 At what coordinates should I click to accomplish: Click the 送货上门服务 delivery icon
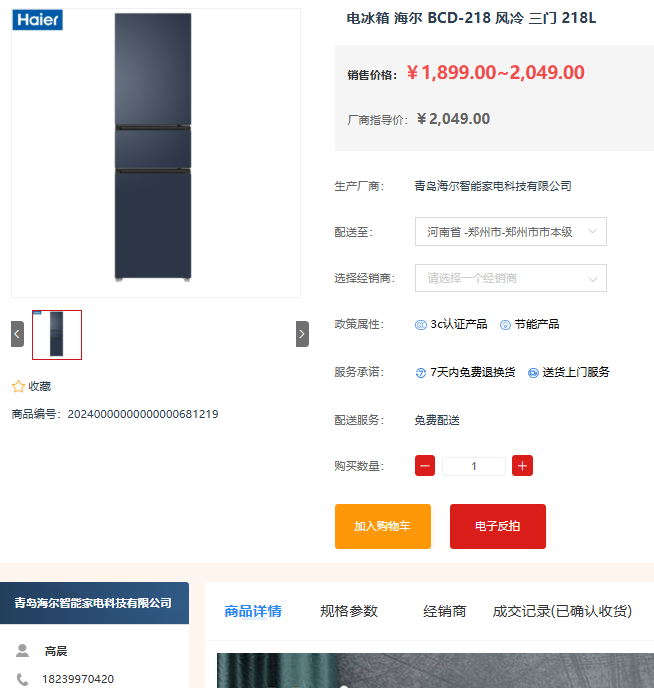[533, 373]
